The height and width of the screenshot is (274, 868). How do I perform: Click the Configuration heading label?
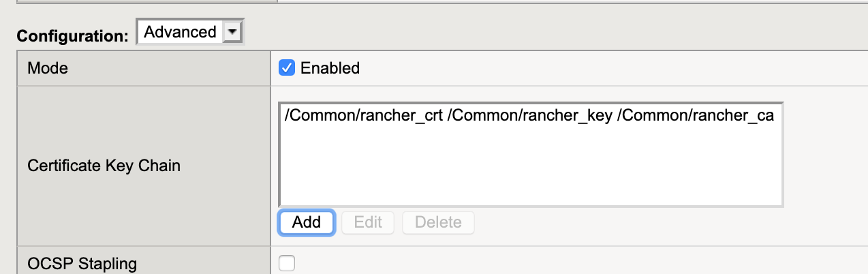click(x=72, y=35)
